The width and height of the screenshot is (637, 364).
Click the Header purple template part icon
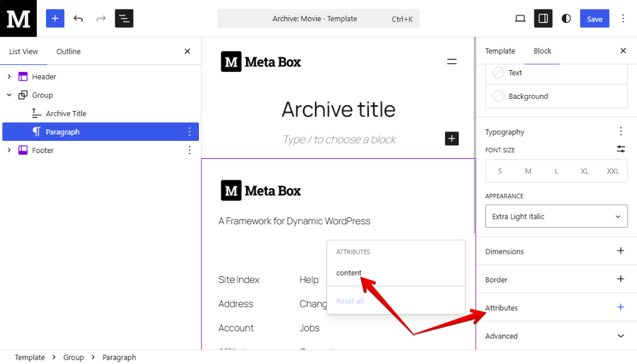pos(23,76)
